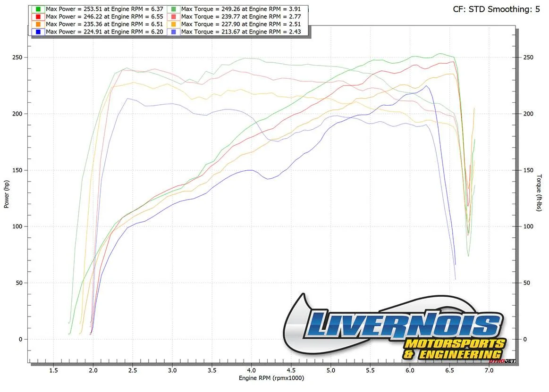Click the 150 tick label on Power axis
The width and height of the screenshot is (549, 392).
pyautogui.click(x=17, y=170)
